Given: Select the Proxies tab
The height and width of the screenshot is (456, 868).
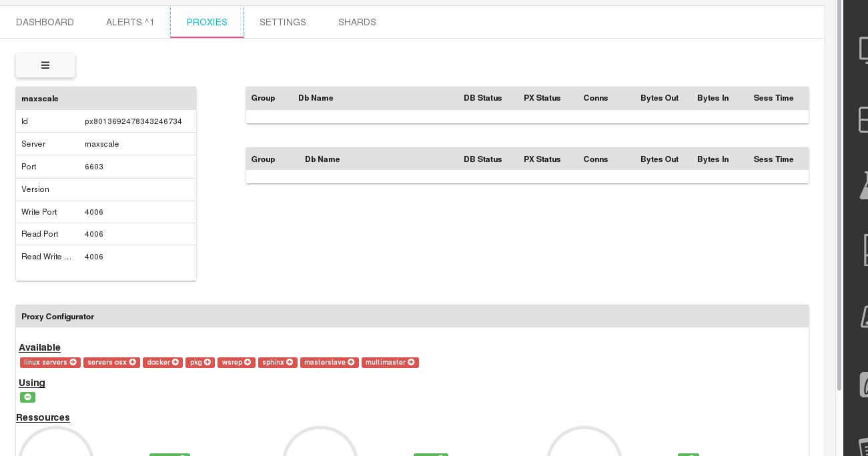Looking at the screenshot, I should click(207, 22).
